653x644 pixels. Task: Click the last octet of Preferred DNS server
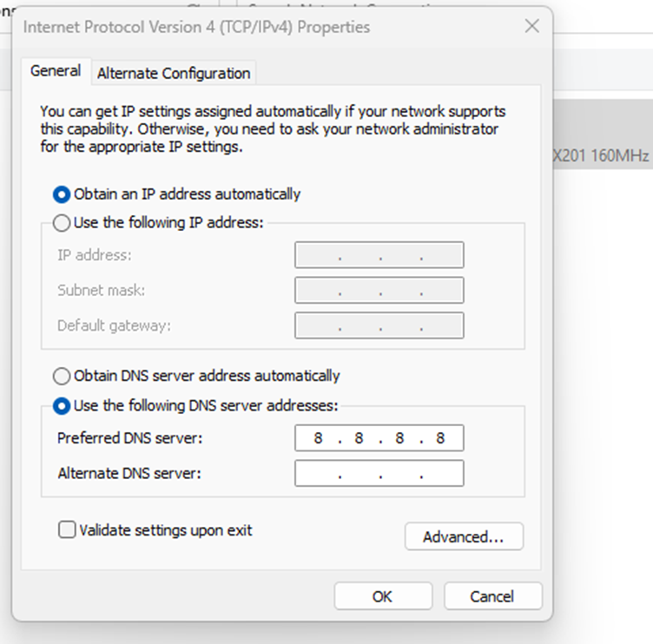click(x=440, y=438)
